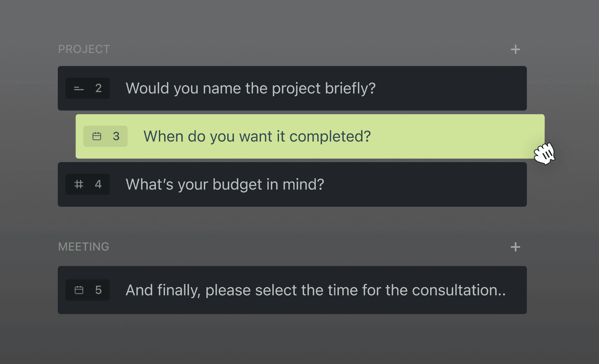Select the number 3 badge on the highlighted card

116,136
